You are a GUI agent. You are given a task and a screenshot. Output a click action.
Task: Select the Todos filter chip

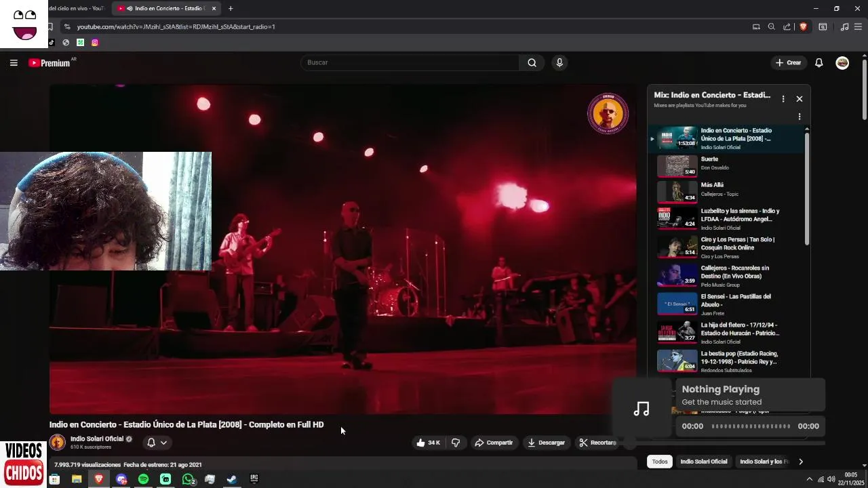tap(660, 462)
